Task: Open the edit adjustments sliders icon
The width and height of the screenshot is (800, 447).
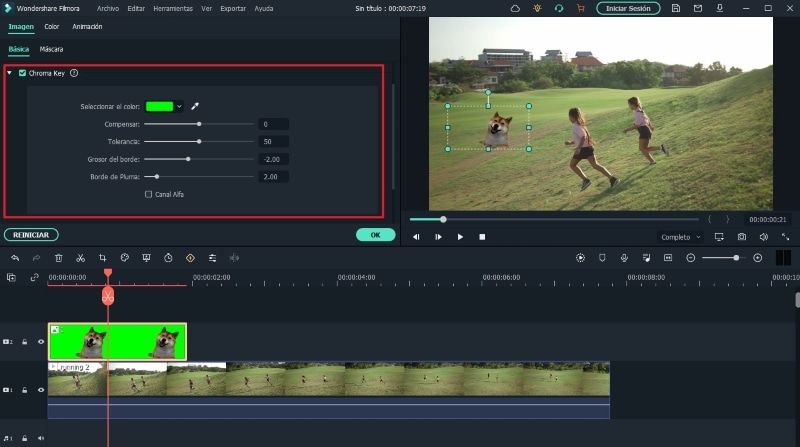Action: point(212,258)
